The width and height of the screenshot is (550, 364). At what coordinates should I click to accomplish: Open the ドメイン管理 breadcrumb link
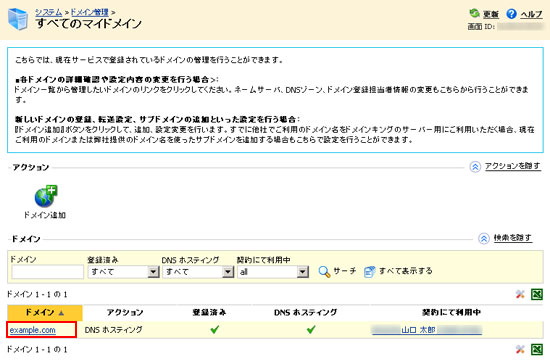click(90, 12)
